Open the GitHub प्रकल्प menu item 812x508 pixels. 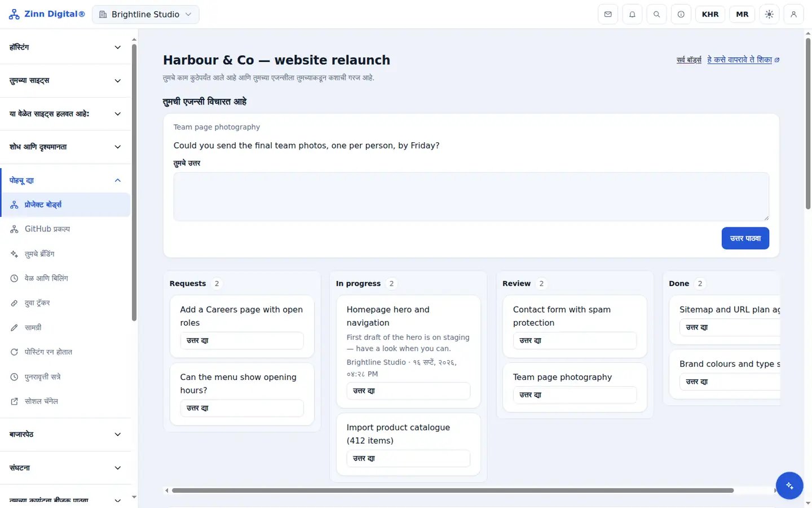pos(65,229)
